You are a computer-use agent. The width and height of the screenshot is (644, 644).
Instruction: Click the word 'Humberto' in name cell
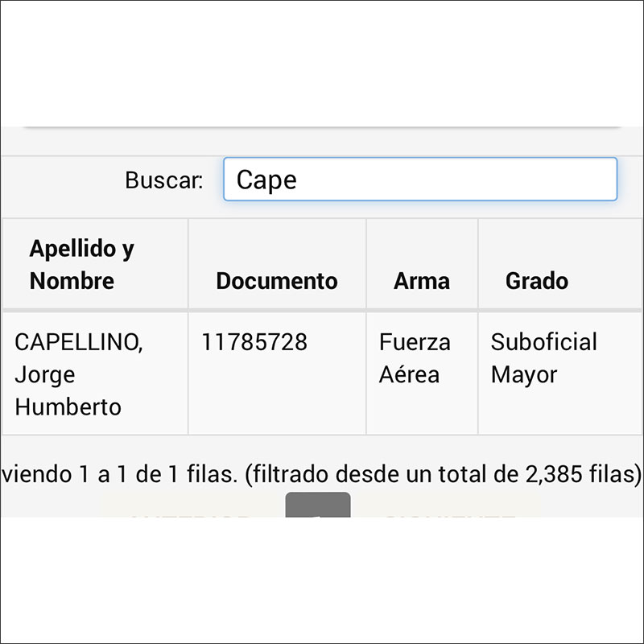pyautogui.click(x=68, y=407)
